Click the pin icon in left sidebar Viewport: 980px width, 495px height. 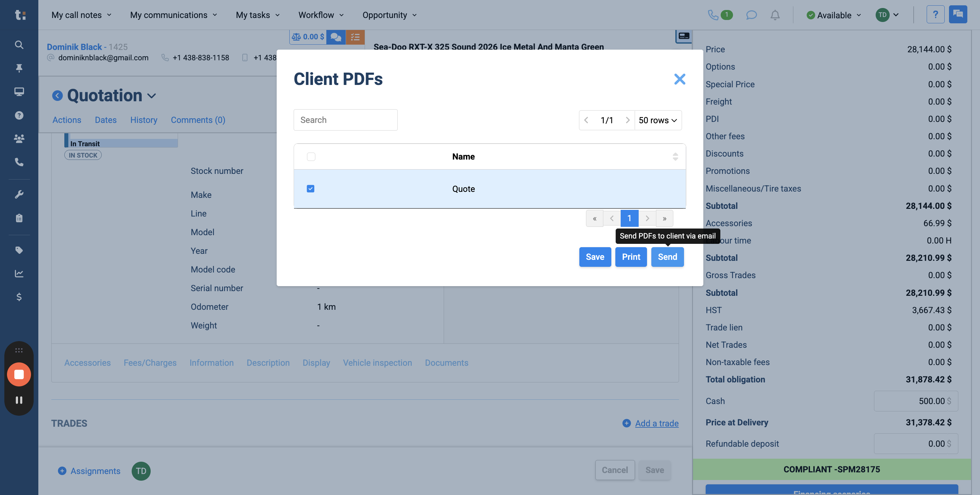(19, 68)
